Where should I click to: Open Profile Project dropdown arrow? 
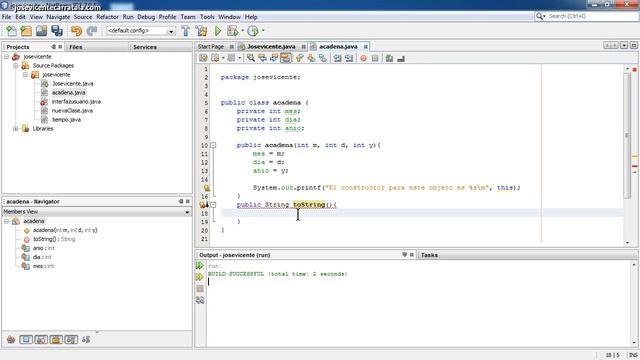point(263,31)
